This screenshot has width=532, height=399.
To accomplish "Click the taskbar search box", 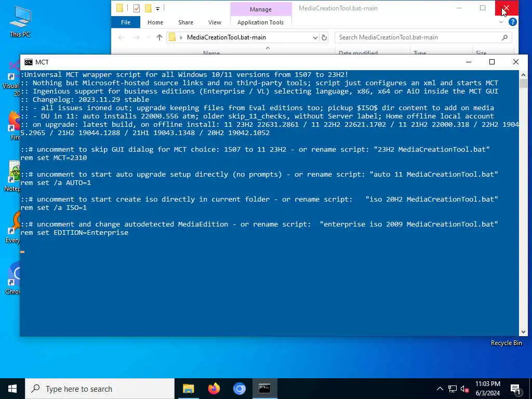I will (x=100, y=389).
